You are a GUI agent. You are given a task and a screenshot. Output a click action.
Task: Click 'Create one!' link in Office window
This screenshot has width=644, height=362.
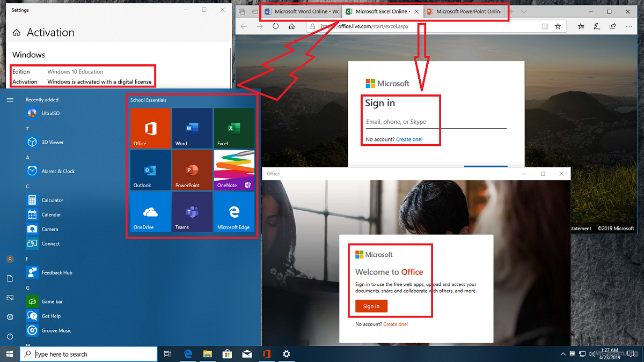click(x=396, y=324)
